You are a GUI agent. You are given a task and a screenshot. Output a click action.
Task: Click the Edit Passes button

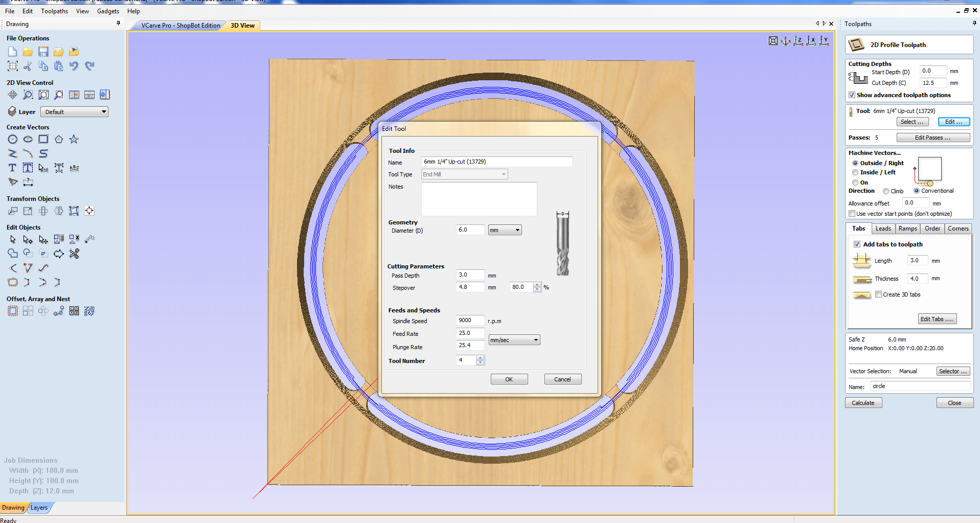point(933,138)
